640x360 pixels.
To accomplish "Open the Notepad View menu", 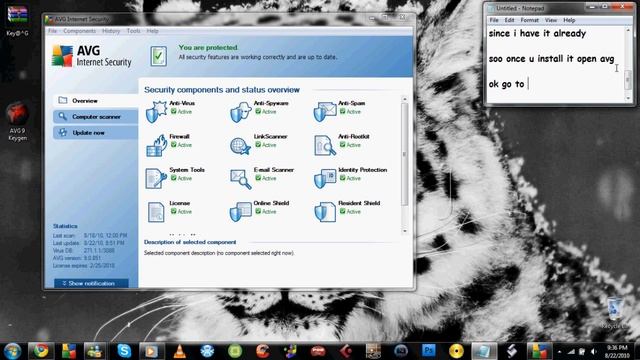I will [x=551, y=20].
